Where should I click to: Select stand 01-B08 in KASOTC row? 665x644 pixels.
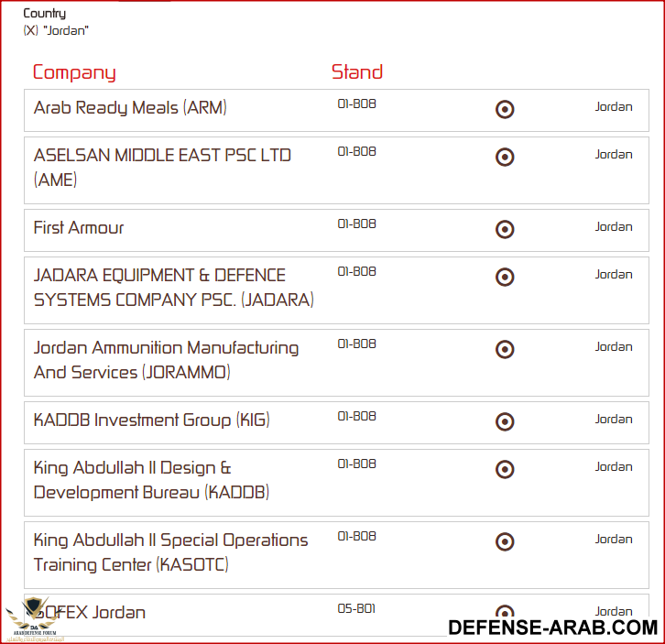pos(356,536)
